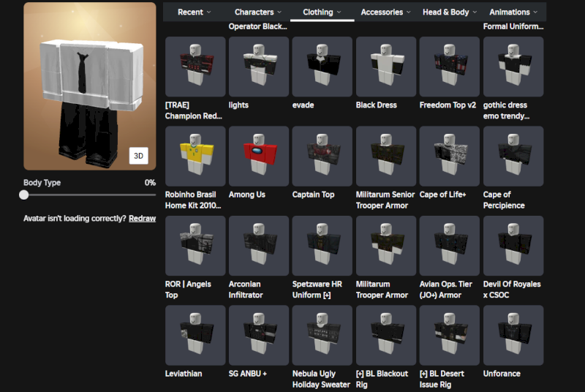
Task: Pick the Devil Of Royales x CSOC thumbnail
Action: (x=513, y=246)
